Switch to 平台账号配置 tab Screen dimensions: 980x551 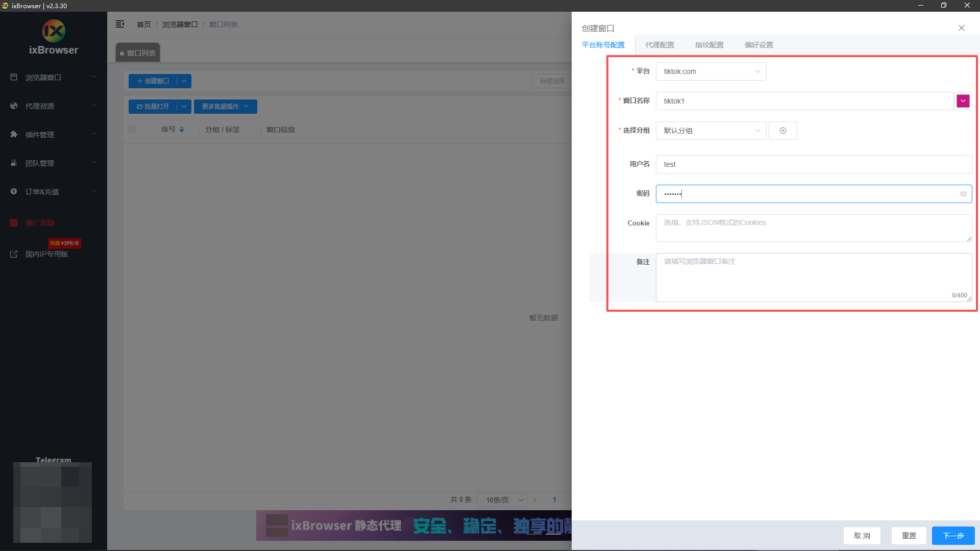(x=603, y=45)
